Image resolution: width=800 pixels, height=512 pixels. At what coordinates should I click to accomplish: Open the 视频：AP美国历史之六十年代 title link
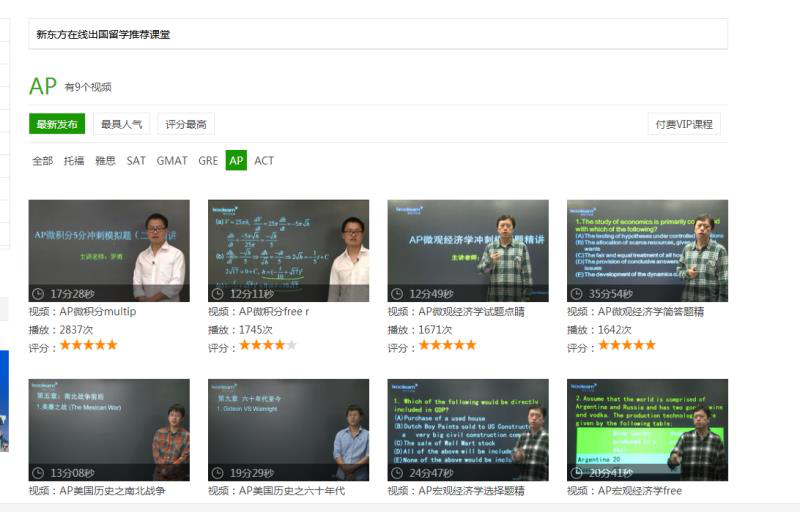pyautogui.click(x=277, y=491)
